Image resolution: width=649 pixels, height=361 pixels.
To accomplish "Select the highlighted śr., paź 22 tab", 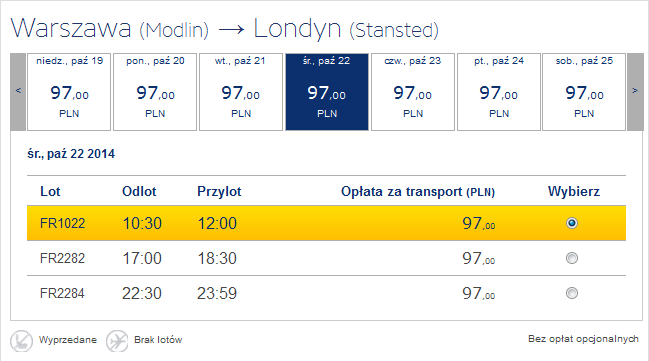I will 327,92.
